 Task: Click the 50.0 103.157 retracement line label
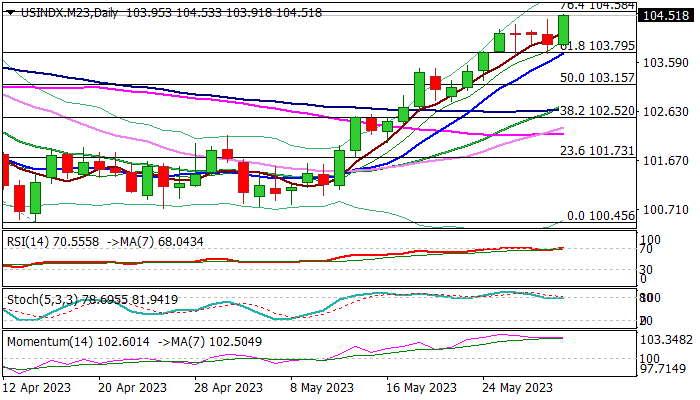pos(597,78)
